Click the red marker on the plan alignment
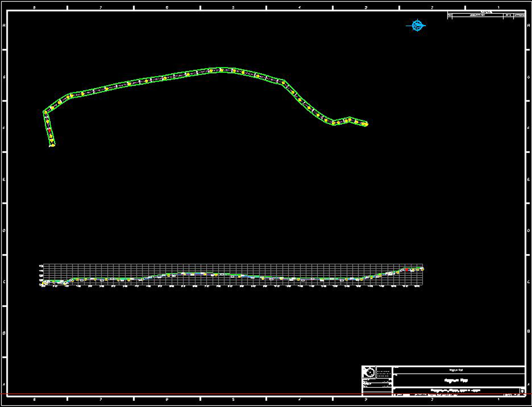The height and width of the screenshot is (407, 532). click(x=49, y=130)
